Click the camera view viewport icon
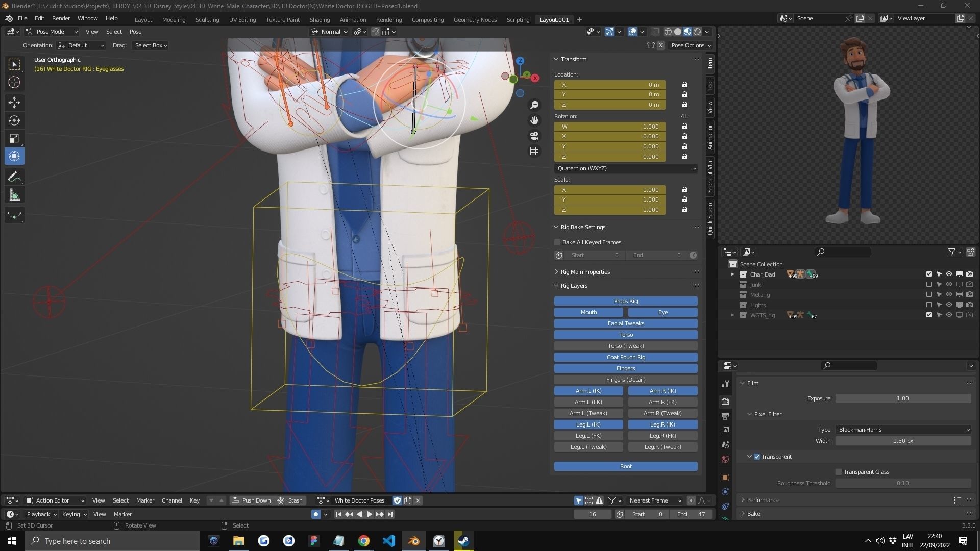The height and width of the screenshot is (551, 980). [534, 136]
